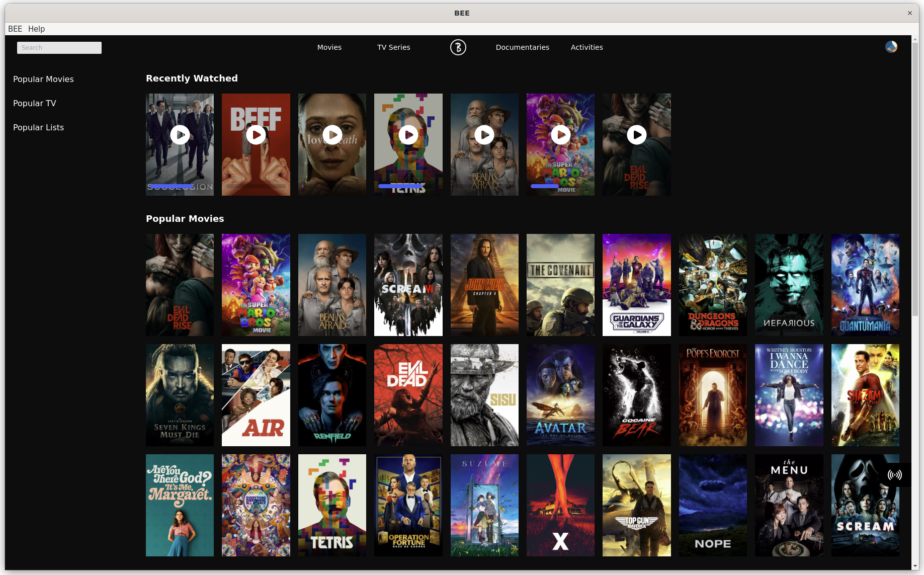The width and height of the screenshot is (924, 575).
Task: Open Suzume poster
Action: (484, 505)
